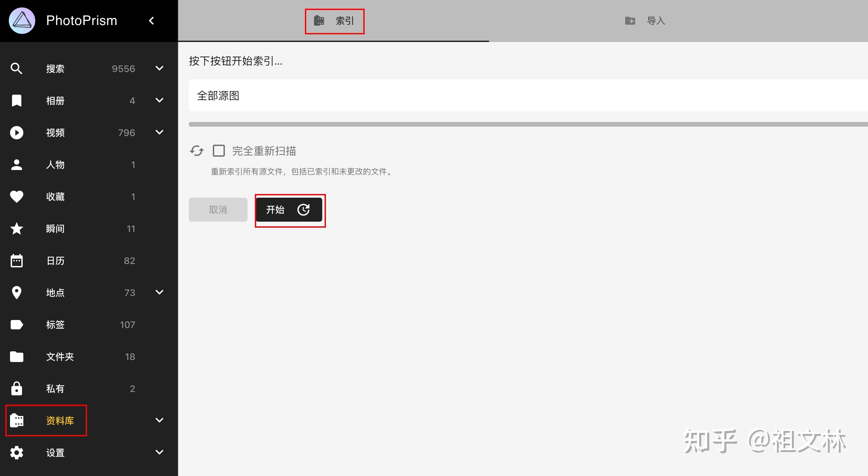This screenshot has width=868, height=476.
Task: Open Calendar via the calendar icon
Action: [16, 261]
